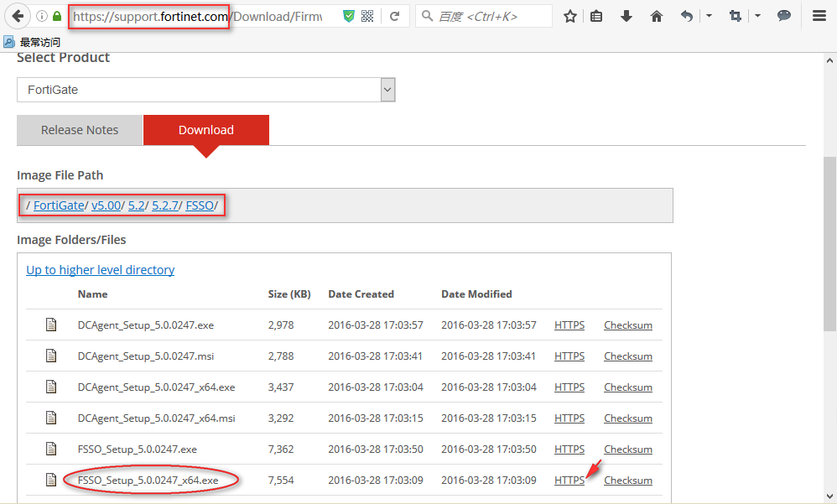This screenshot has height=504, width=837.
Task: Click file icon for FSSO_Setup_5.0.0247.exe
Action: point(51,449)
